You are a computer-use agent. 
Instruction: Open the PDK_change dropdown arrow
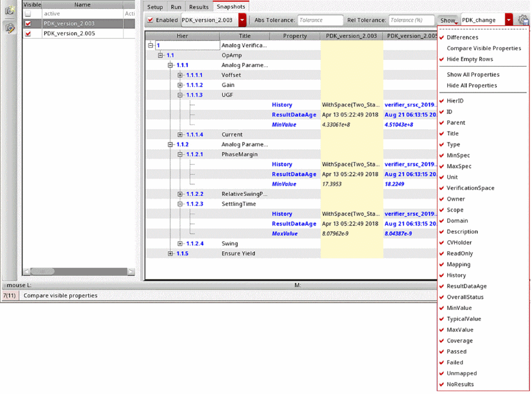[508, 20]
